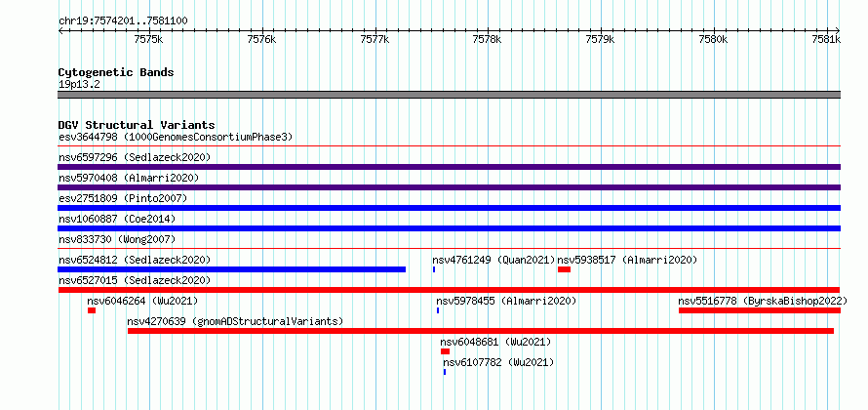
Task: Click the small red nsv6048681 variant block
Action: (x=445, y=351)
